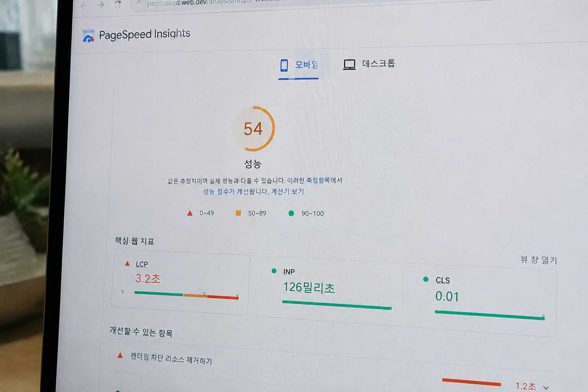Screen dimensions: 588x392
Task: Click the red triangle beside 렌더링 차단 리소스
Action: pos(120,355)
